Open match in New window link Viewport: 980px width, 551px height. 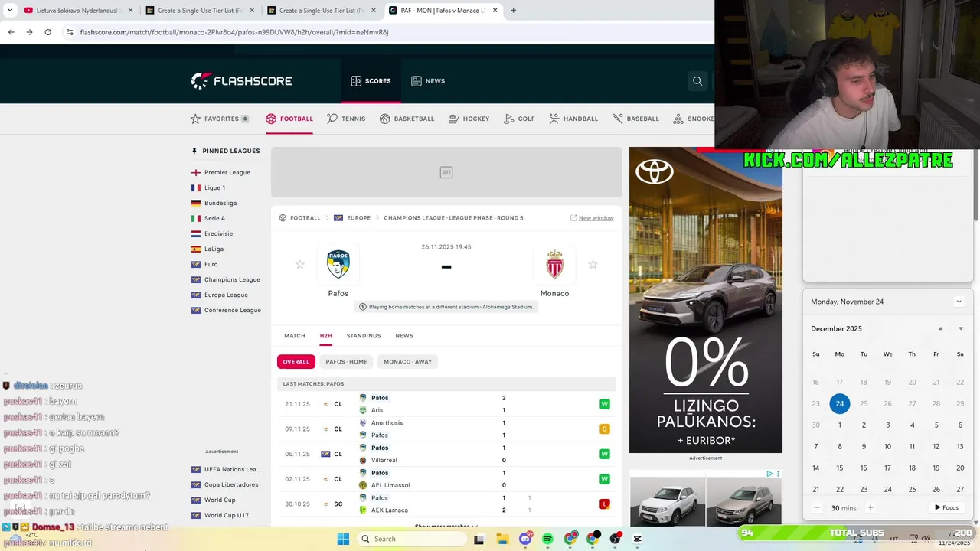(x=592, y=218)
